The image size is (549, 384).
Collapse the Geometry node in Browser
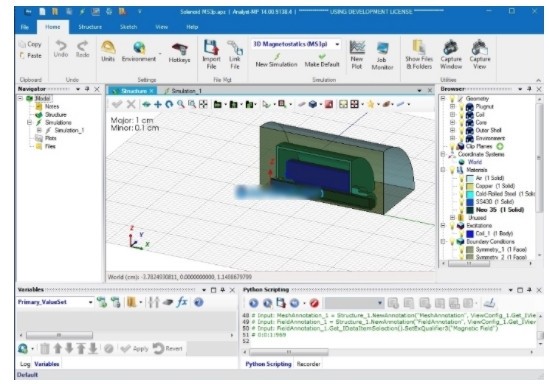(443, 99)
